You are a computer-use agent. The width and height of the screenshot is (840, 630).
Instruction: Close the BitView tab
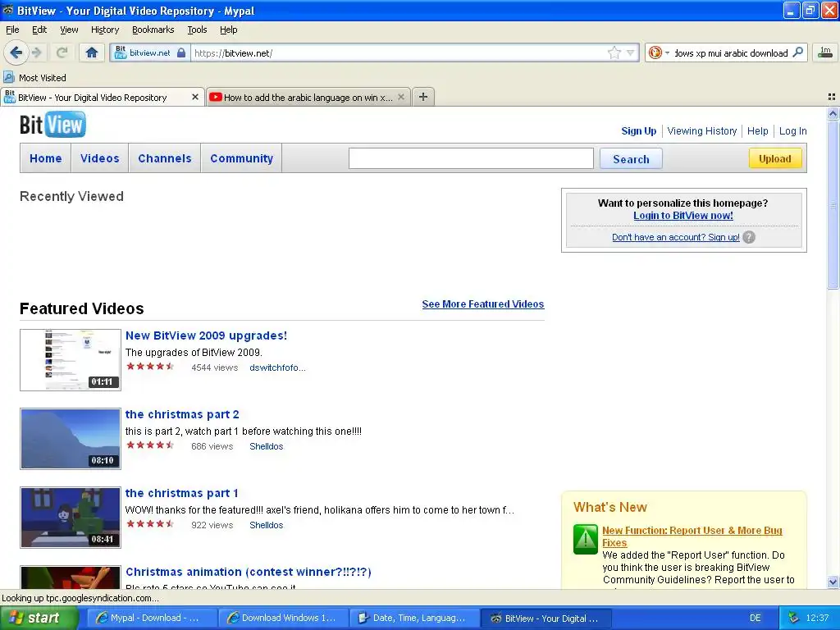pyautogui.click(x=195, y=97)
